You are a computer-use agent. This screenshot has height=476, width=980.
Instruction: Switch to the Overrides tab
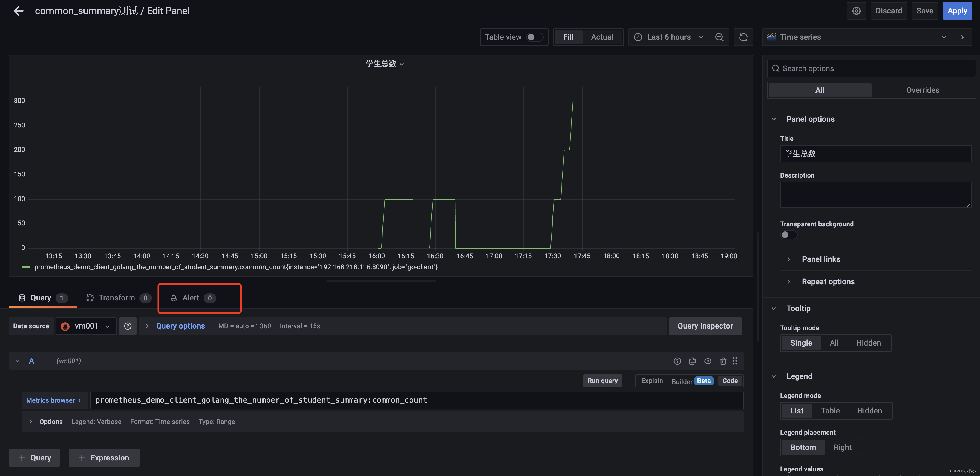tap(923, 90)
